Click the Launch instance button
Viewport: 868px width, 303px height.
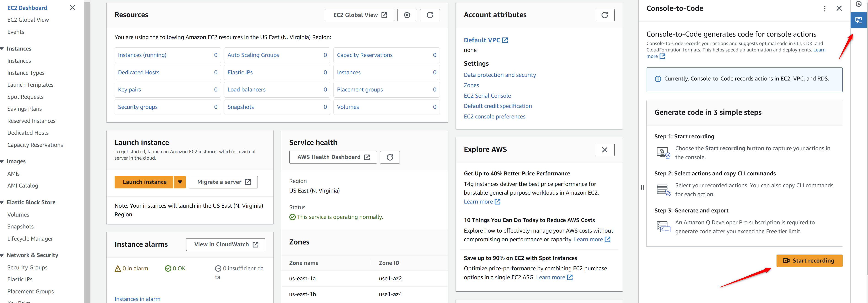tap(144, 182)
